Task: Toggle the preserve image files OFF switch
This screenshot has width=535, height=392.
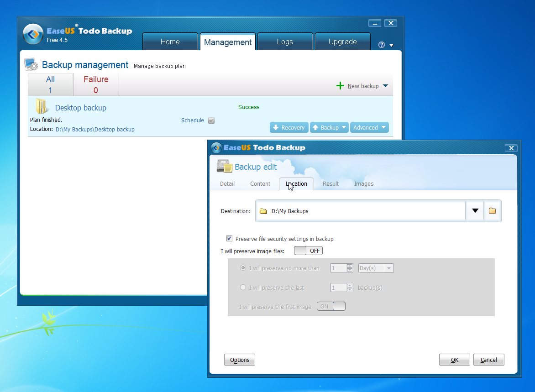Action: [x=308, y=251]
